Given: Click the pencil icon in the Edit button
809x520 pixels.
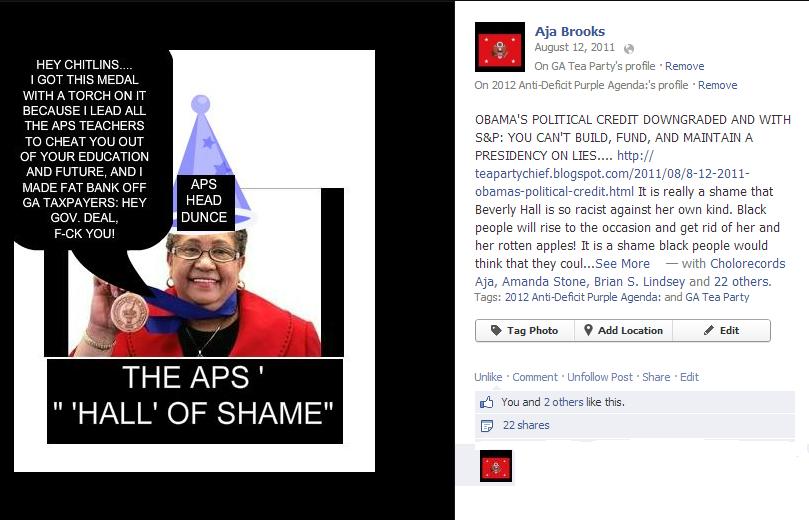Looking at the screenshot, I should [x=709, y=330].
